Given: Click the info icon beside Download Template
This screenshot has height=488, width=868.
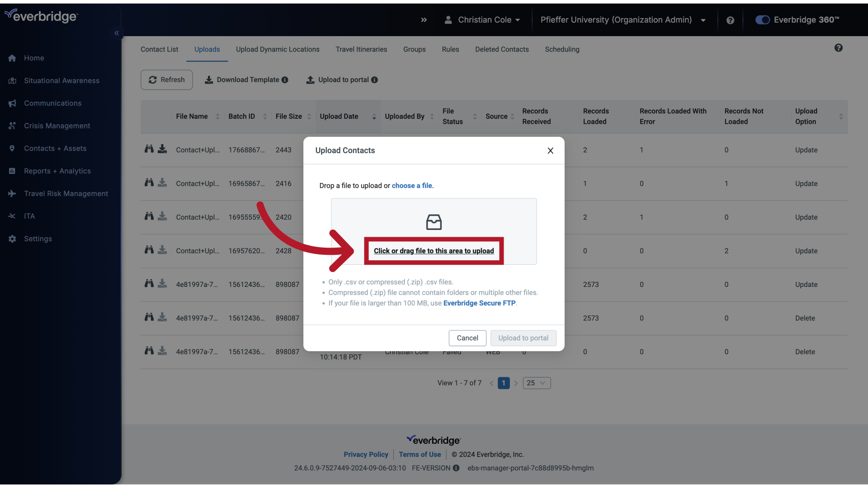Looking at the screenshot, I should point(285,80).
